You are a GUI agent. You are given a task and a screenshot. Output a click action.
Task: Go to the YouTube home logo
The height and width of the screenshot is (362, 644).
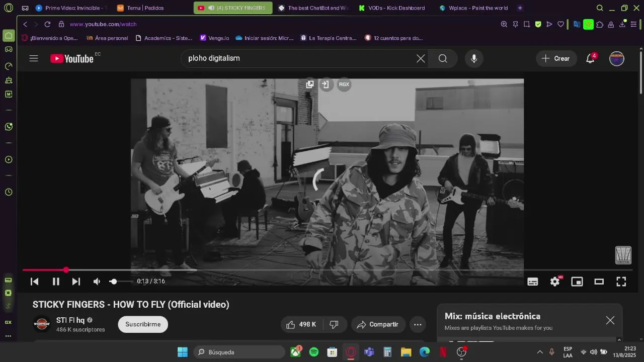pos(72,59)
